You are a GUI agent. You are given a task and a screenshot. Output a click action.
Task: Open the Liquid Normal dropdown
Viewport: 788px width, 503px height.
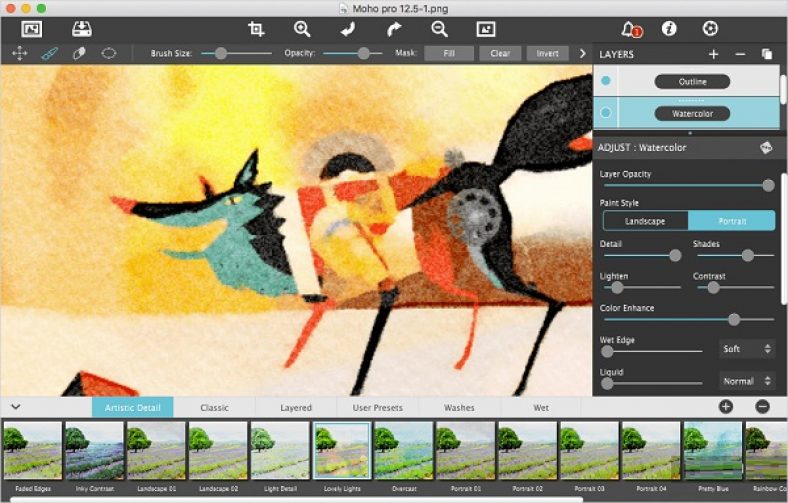[746, 381]
